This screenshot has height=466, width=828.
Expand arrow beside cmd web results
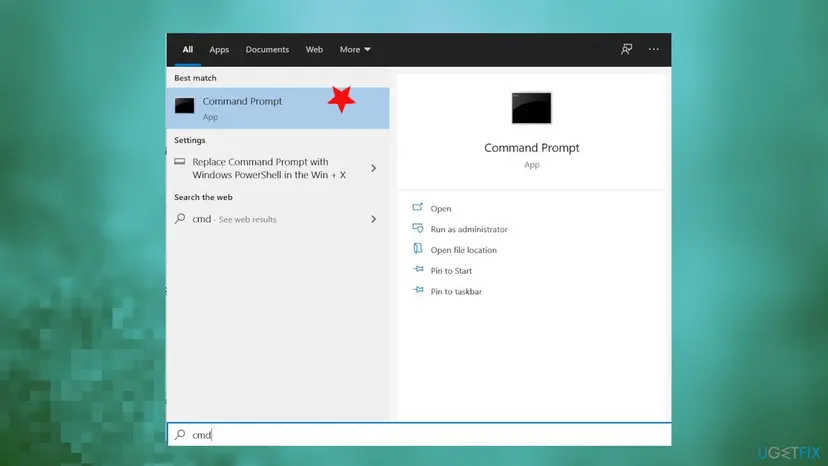point(373,219)
